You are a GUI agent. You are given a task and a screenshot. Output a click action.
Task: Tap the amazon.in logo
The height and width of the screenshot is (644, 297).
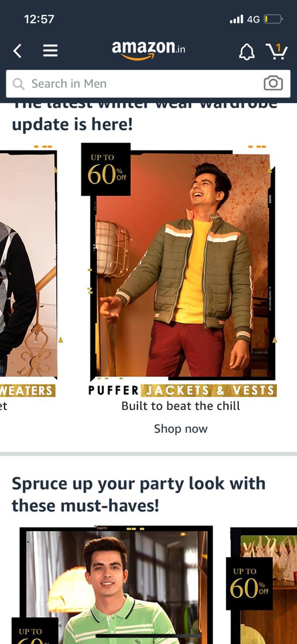coord(148,50)
